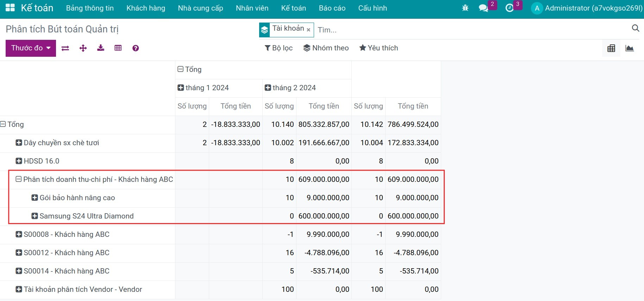Click the help question mark icon

136,48
